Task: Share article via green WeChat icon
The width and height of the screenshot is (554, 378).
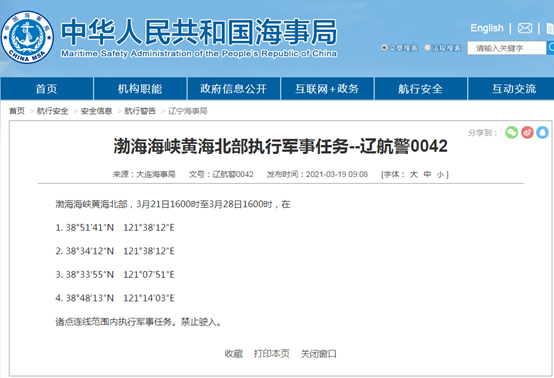Action: point(511,132)
